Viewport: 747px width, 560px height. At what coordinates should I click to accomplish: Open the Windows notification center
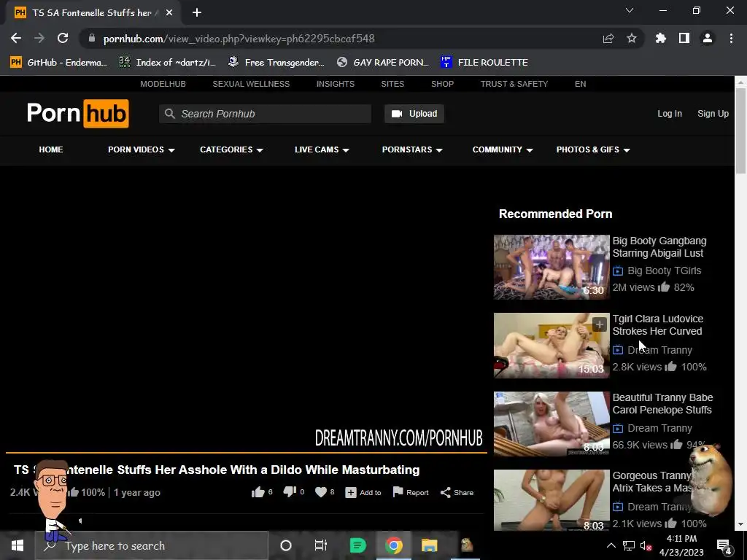click(x=723, y=545)
